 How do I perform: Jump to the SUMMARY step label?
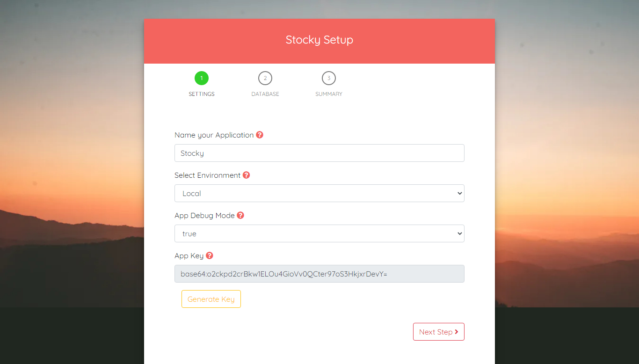[x=329, y=94]
